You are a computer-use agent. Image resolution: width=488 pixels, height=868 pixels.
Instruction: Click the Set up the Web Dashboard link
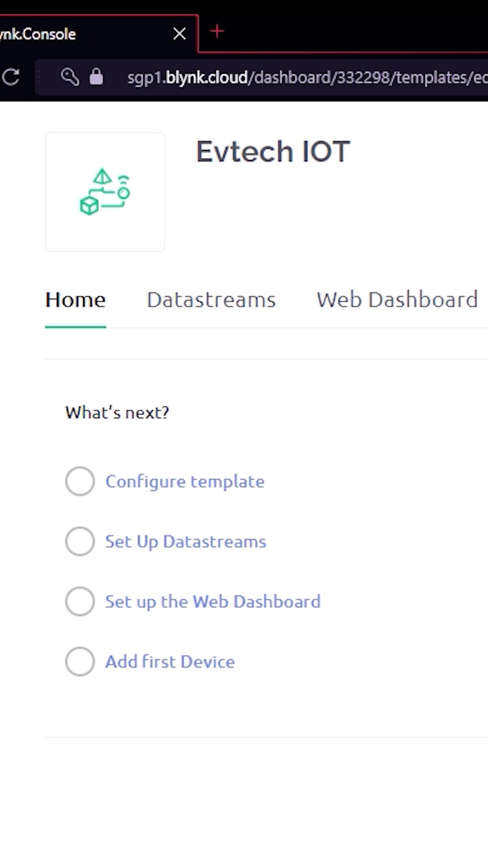(x=213, y=602)
